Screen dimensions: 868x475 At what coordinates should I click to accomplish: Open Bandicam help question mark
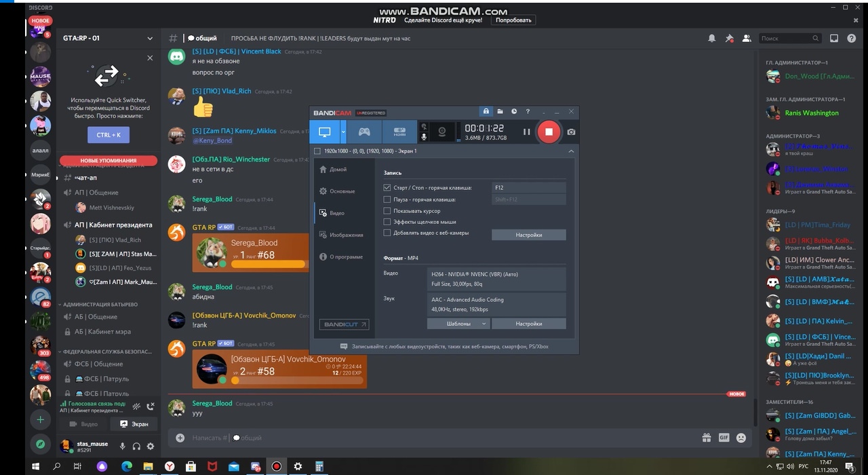(528, 111)
